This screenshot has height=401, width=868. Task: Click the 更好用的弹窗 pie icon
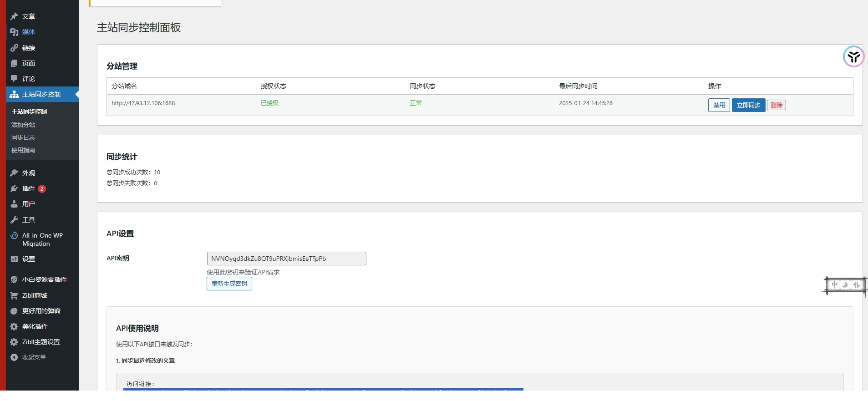point(14,311)
